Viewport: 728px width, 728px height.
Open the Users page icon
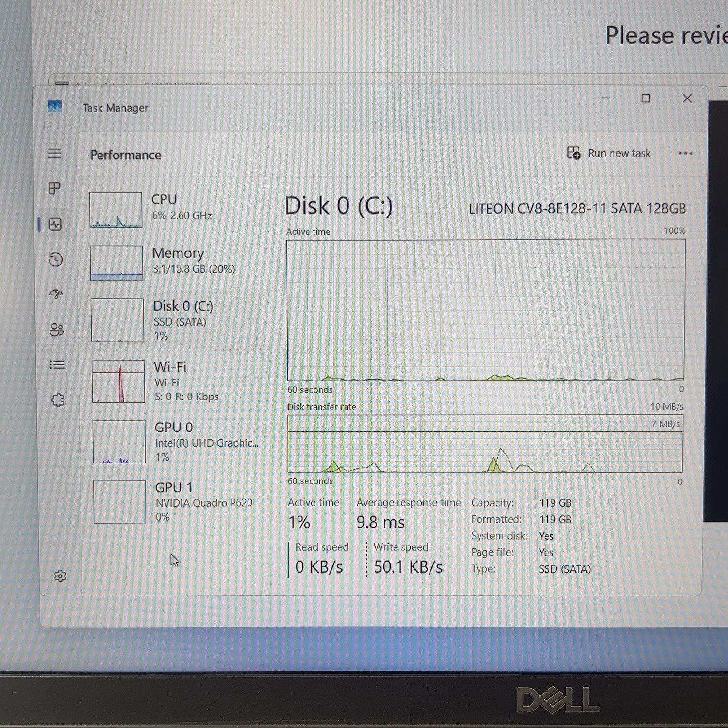point(56,330)
